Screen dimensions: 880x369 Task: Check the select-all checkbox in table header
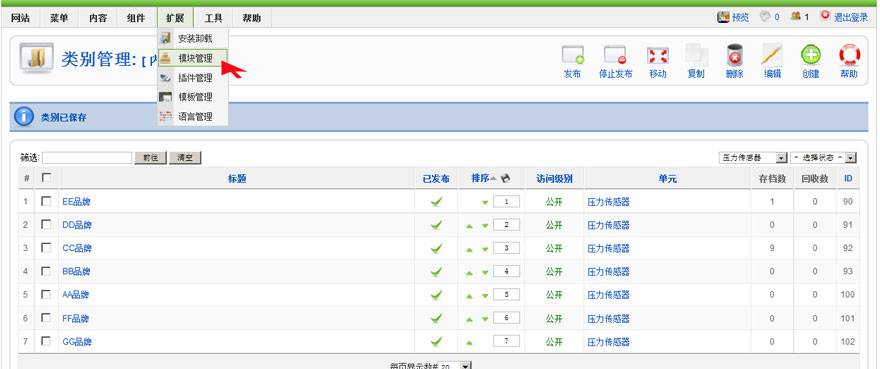pos(46,177)
